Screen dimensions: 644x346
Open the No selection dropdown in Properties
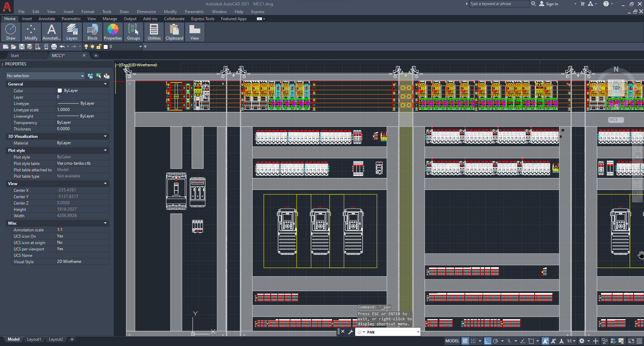pos(83,75)
